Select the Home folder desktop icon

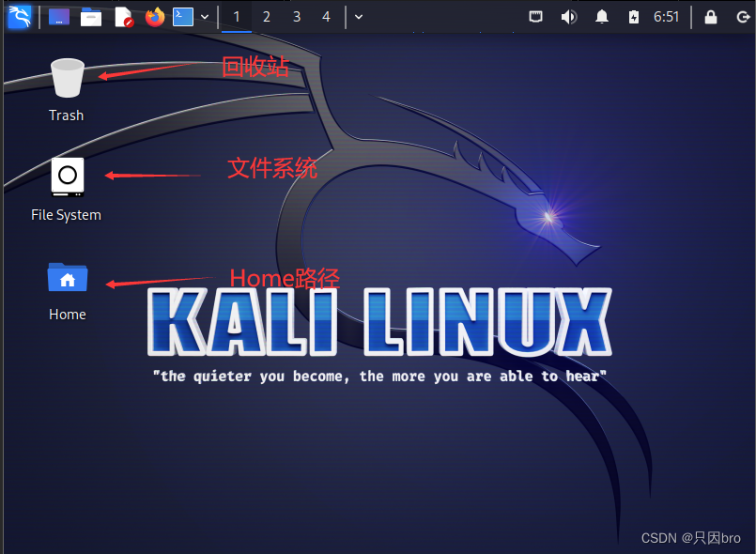point(68,277)
